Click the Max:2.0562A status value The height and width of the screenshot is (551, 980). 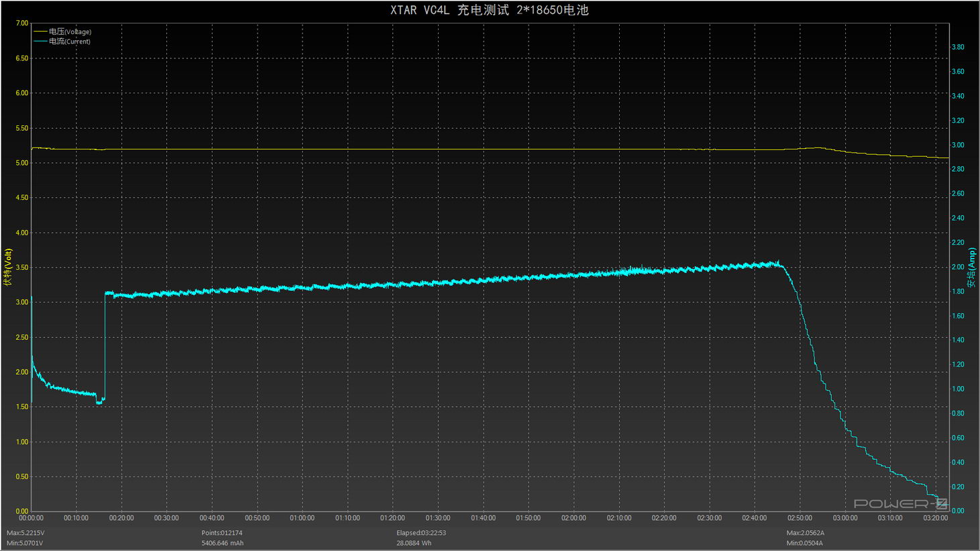[806, 533]
